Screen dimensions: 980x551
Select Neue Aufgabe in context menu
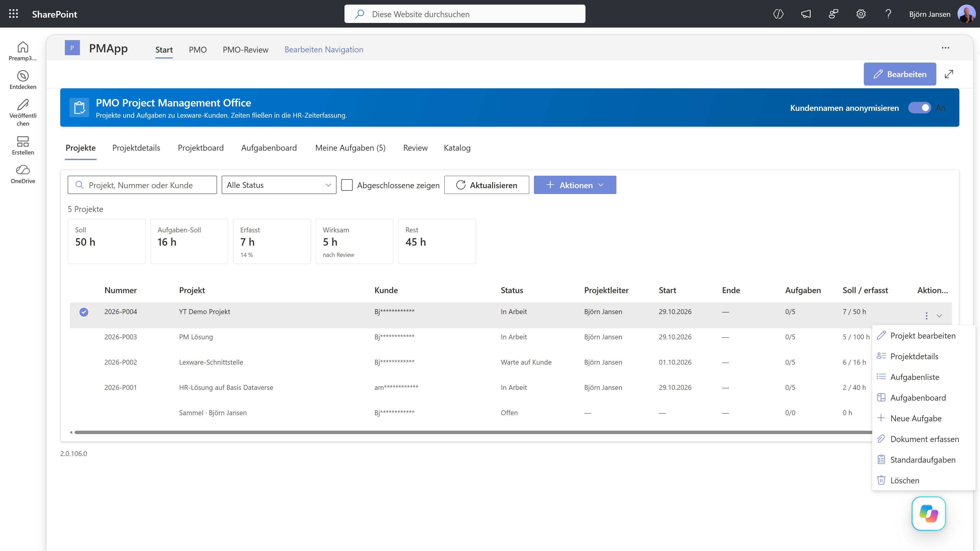(923, 418)
